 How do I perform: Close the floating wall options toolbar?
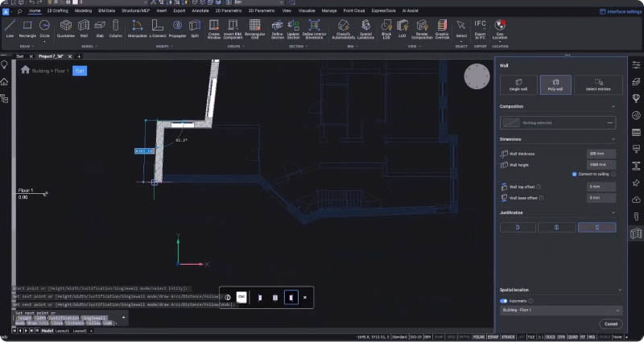point(305,298)
